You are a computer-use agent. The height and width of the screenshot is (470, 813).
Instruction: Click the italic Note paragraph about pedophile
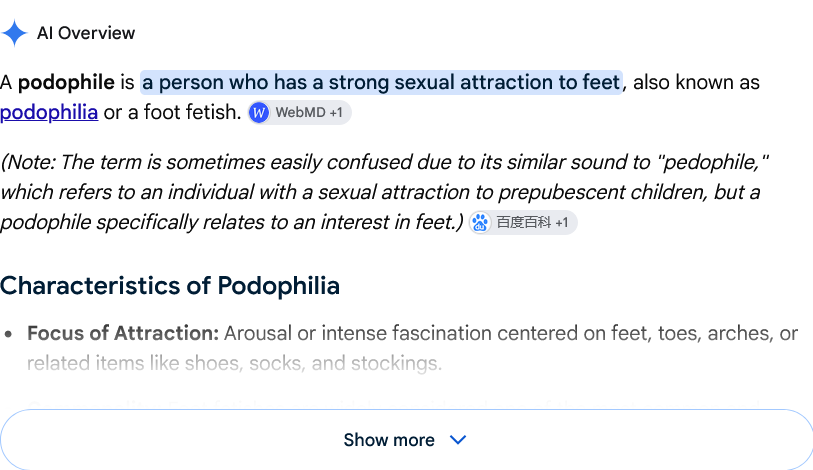coord(384,192)
